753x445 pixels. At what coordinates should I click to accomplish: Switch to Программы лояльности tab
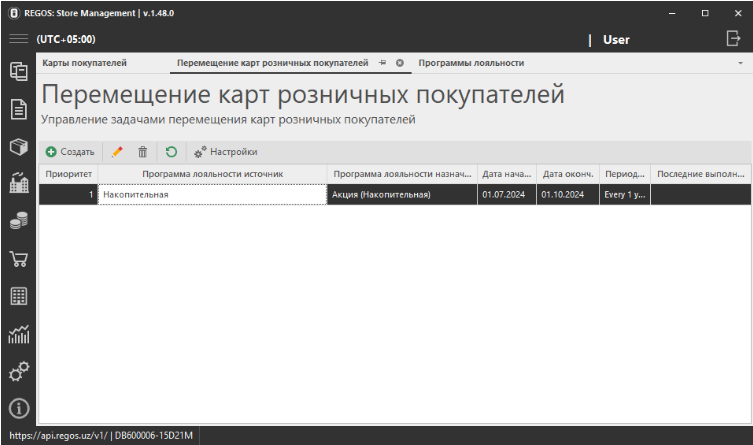[x=471, y=63]
